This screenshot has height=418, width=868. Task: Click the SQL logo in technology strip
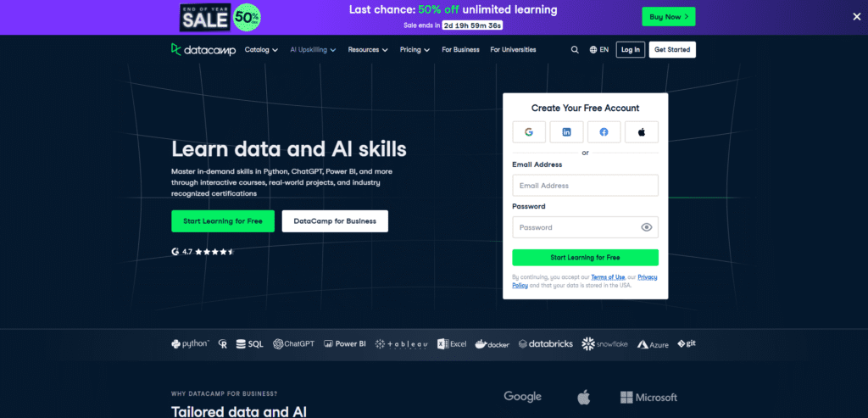(250, 344)
